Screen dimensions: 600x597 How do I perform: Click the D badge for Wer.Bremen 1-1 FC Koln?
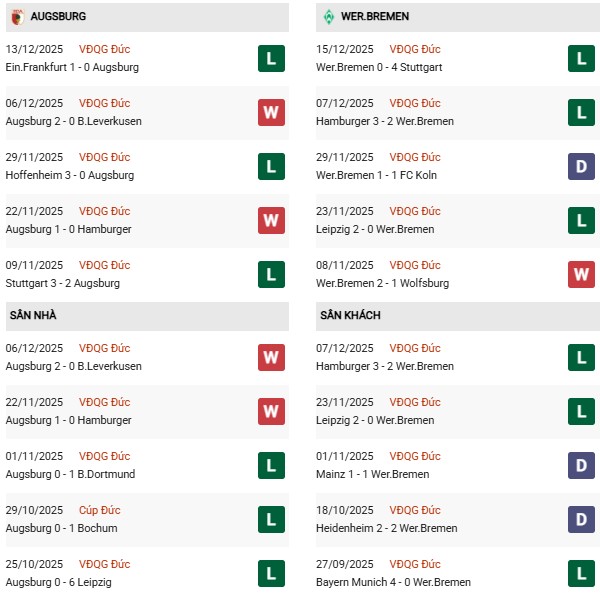pyautogui.click(x=581, y=167)
